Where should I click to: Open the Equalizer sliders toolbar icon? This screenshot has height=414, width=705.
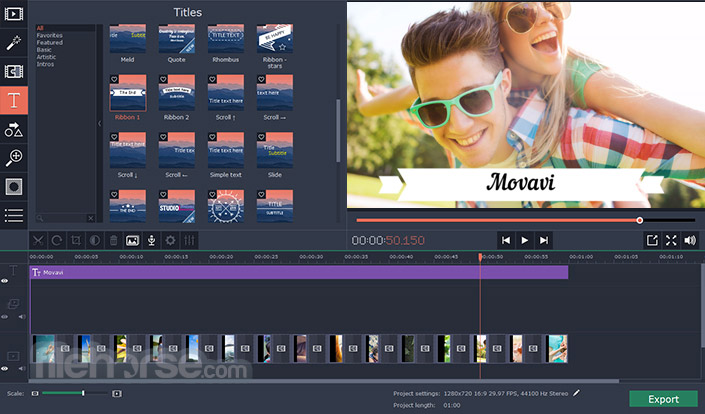(189, 240)
